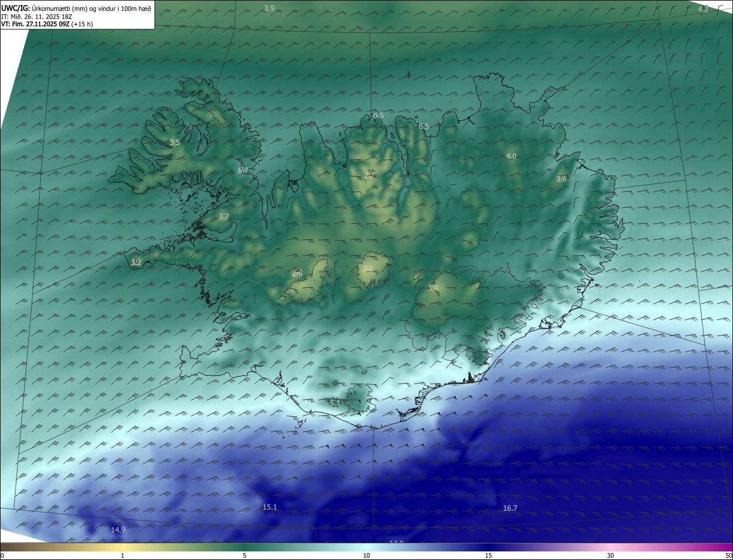Screen dimensions: 733x560
Task: Click the map value label 16.7
Action: 510,508
